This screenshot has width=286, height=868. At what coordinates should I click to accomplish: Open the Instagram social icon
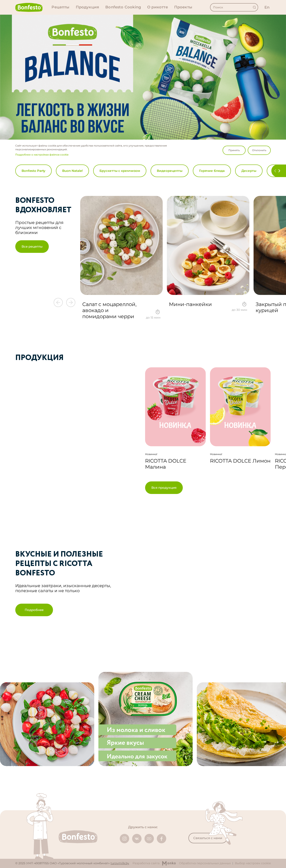point(124,838)
